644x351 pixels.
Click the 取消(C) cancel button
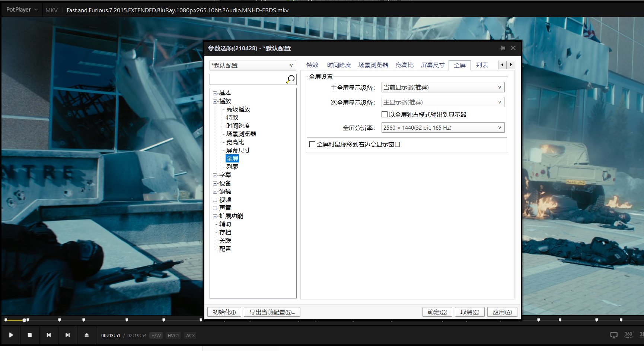[x=470, y=312]
